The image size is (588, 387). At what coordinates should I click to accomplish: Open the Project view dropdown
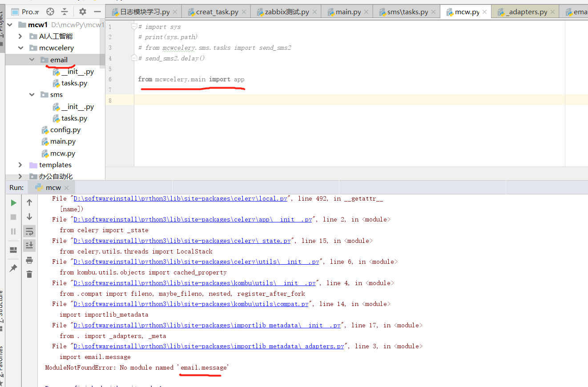point(30,12)
